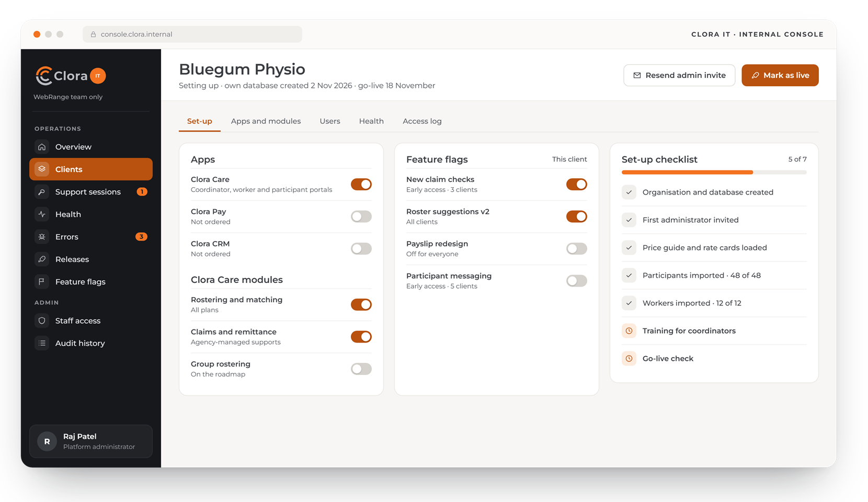Open the Releases sidebar link
This screenshot has width=868, height=502.
click(91, 259)
